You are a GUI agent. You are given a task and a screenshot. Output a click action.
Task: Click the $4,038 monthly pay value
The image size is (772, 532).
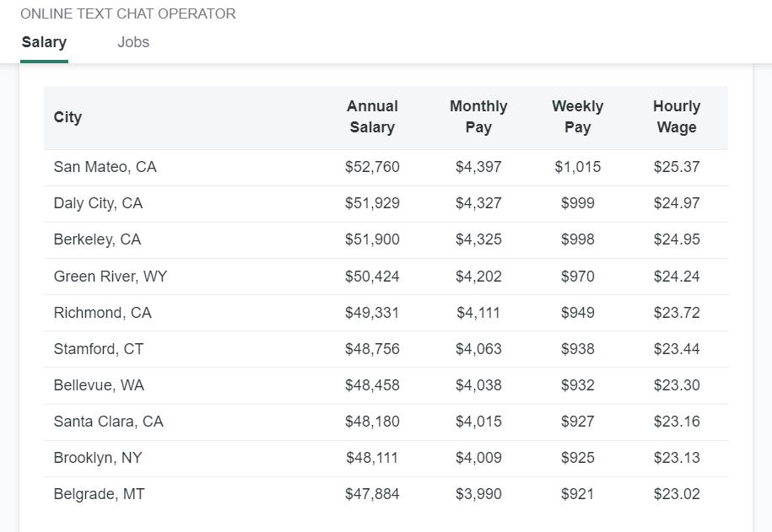[478, 385]
